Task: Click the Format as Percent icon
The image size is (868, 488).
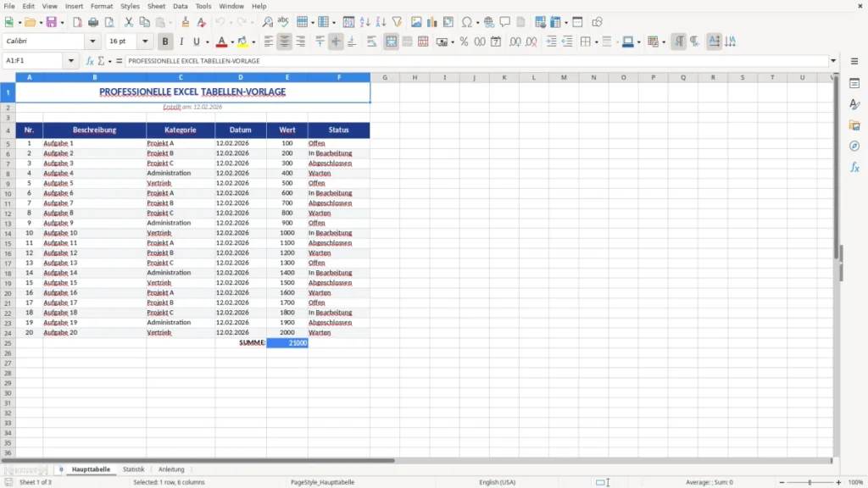Action: click(464, 42)
